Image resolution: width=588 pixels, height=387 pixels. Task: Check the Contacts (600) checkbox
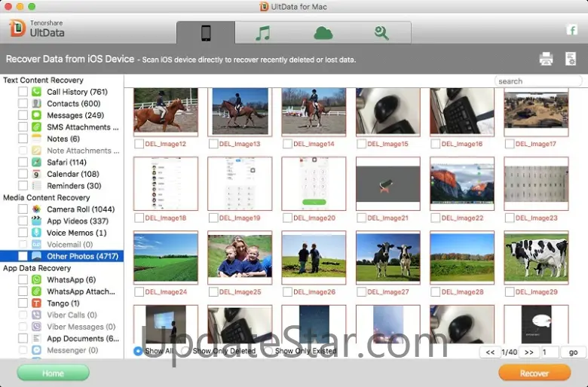[x=23, y=104]
